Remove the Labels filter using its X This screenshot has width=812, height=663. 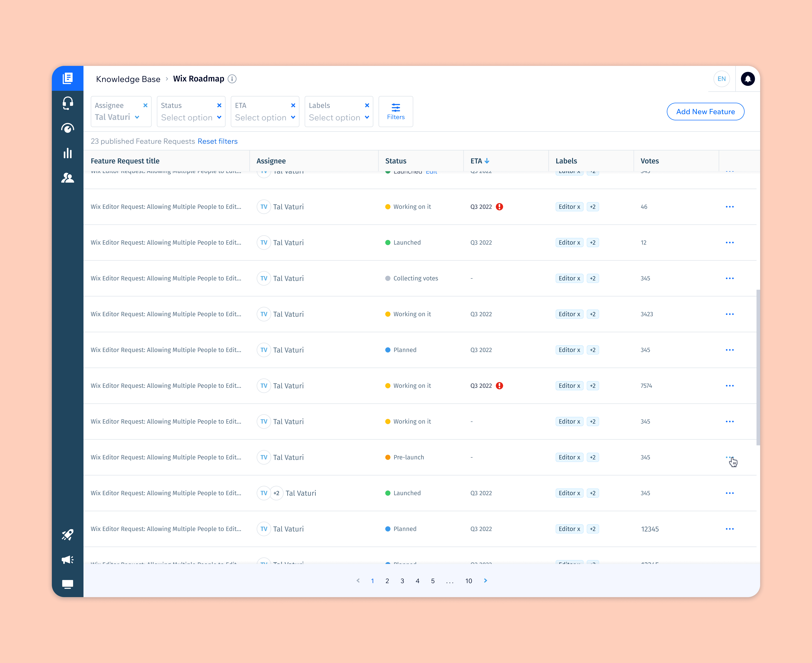pos(367,105)
